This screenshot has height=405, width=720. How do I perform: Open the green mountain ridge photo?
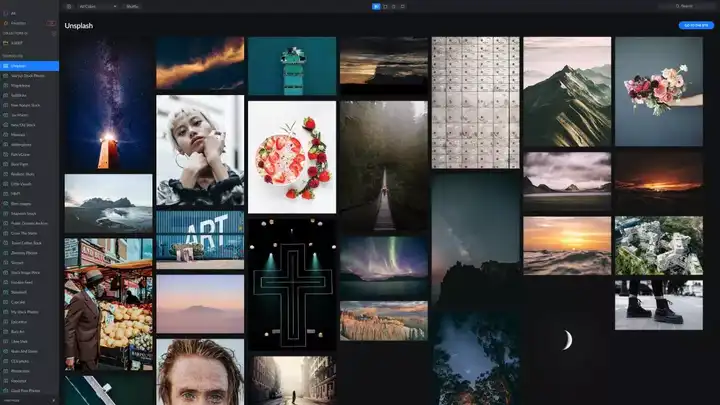coord(568,91)
